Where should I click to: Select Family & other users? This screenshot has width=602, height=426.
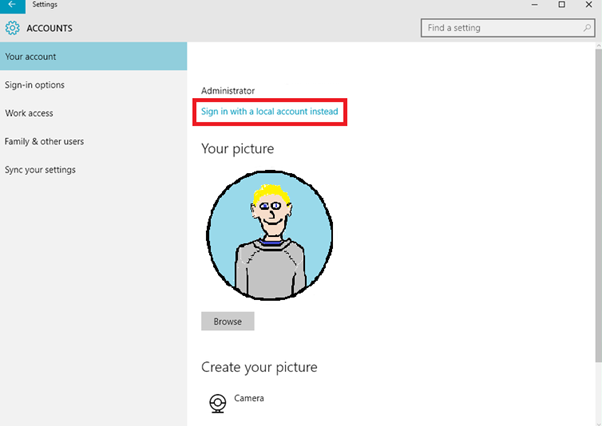coord(93,142)
